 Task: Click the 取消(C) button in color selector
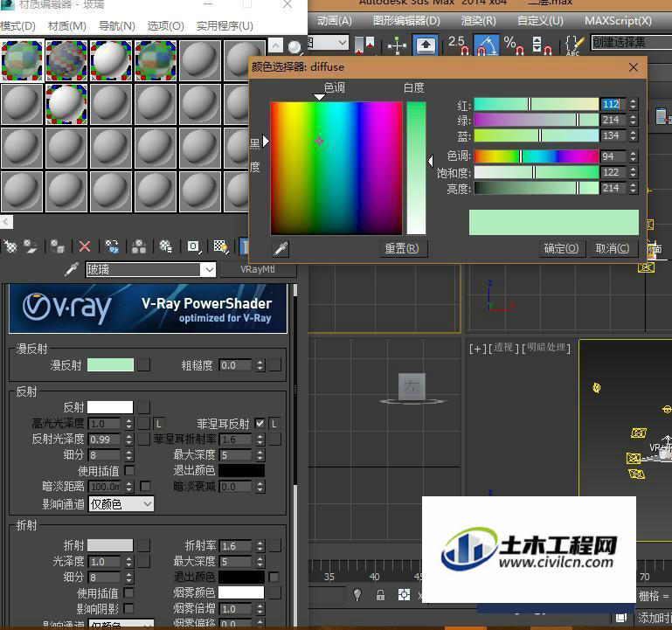click(x=612, y=248)
